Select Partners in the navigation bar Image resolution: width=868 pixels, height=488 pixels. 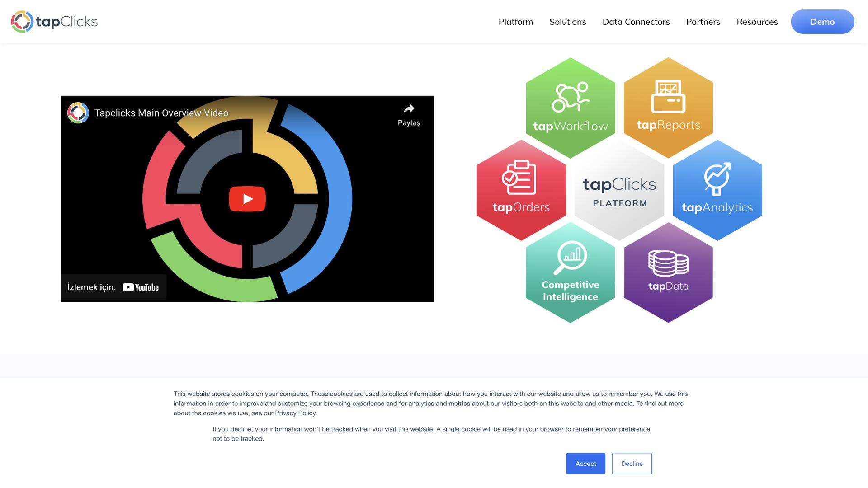click(x=703, y=22)
